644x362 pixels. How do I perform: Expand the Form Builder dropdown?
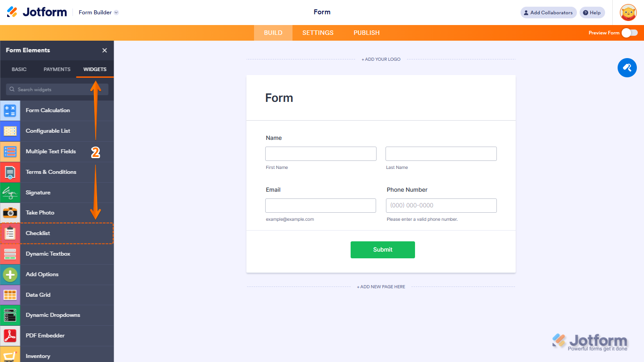(x=98, y=12)
